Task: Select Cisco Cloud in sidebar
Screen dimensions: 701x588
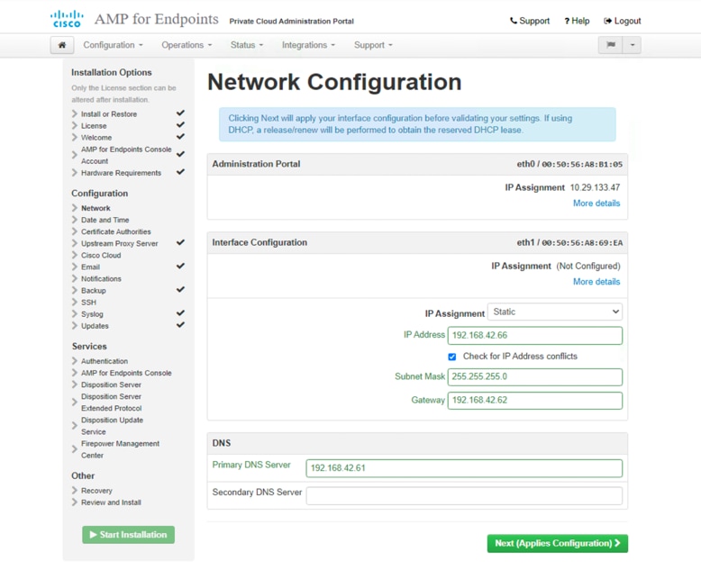Action: (x=101, y=256)
